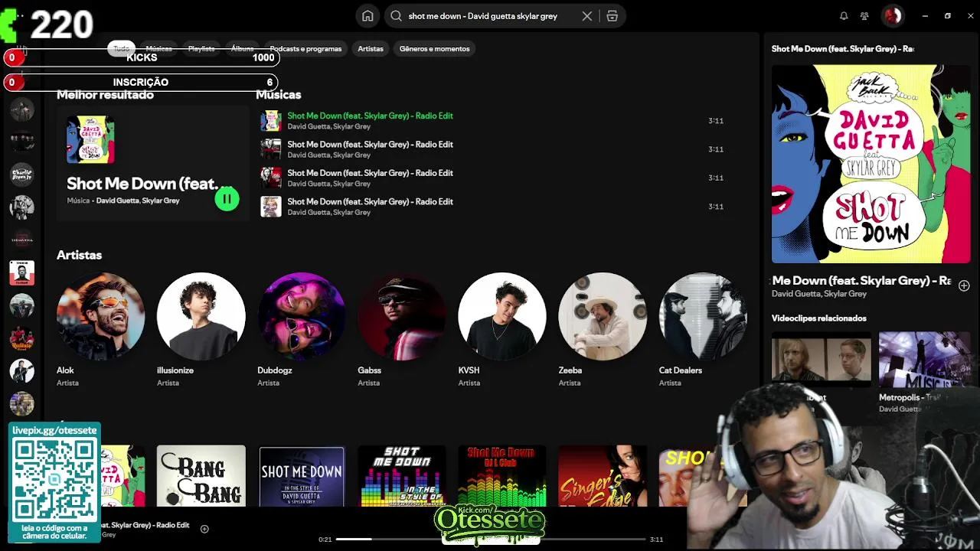
Task: Select the Playlists filter tab
Action: [201, 49]
